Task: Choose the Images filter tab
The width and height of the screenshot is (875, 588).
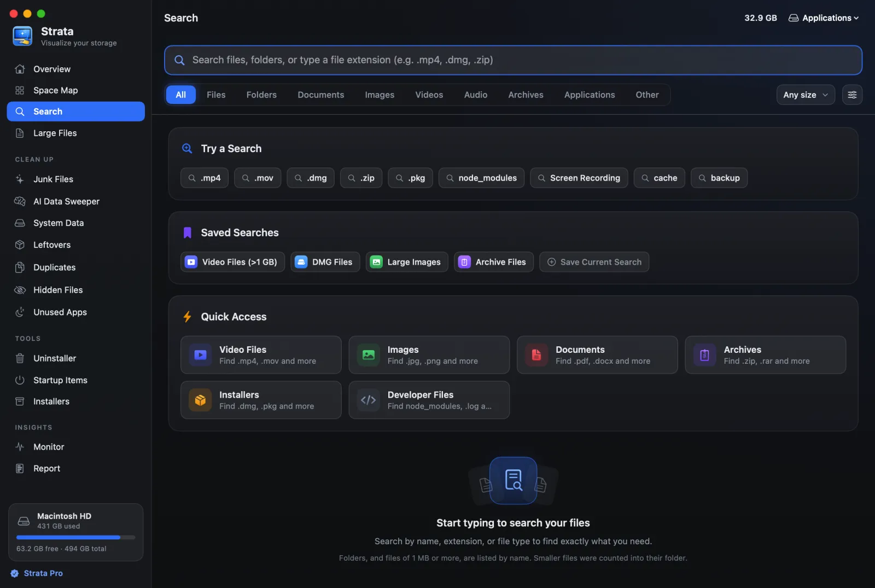Action: [380, 95]
